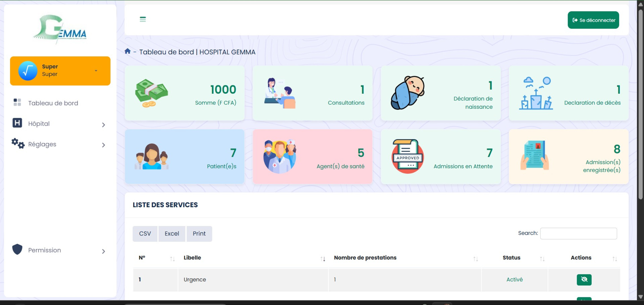Click the APPROVED stamp admissions icon
Screen dimensions: 644x305
click(x=408, y=156)
